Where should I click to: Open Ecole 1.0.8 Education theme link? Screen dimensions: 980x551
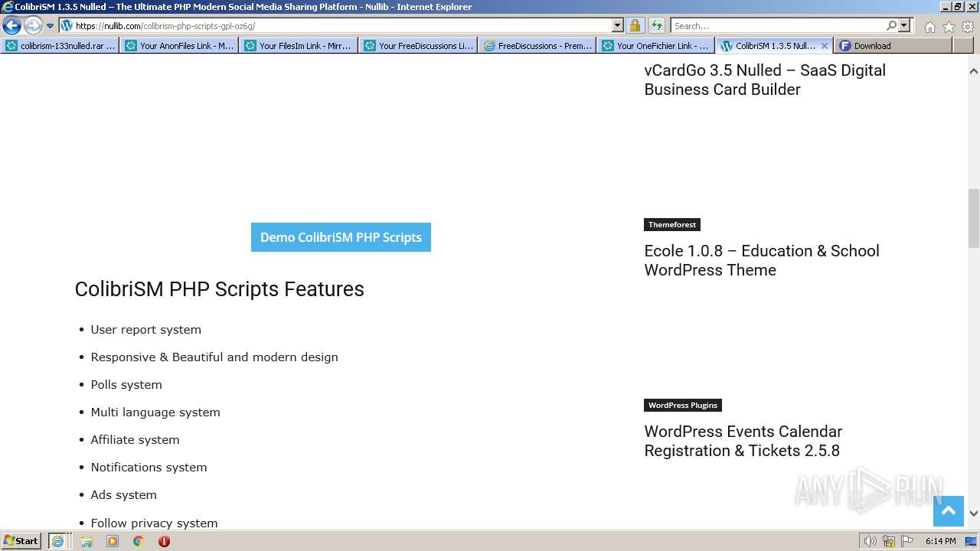tap(762, 260)
